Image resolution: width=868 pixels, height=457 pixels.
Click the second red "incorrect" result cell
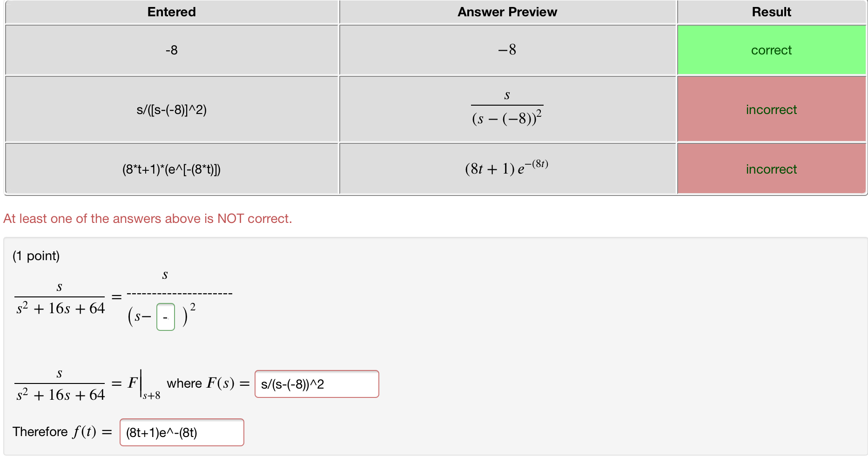click(771, 169)
